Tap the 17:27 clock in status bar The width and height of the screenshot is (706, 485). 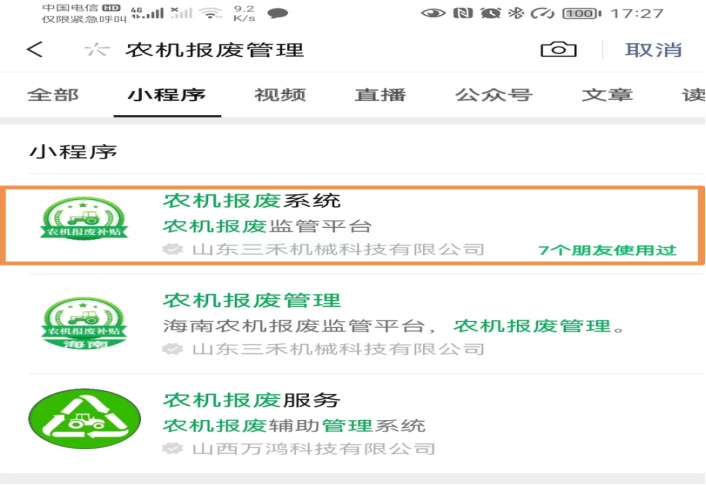point(637,14)
